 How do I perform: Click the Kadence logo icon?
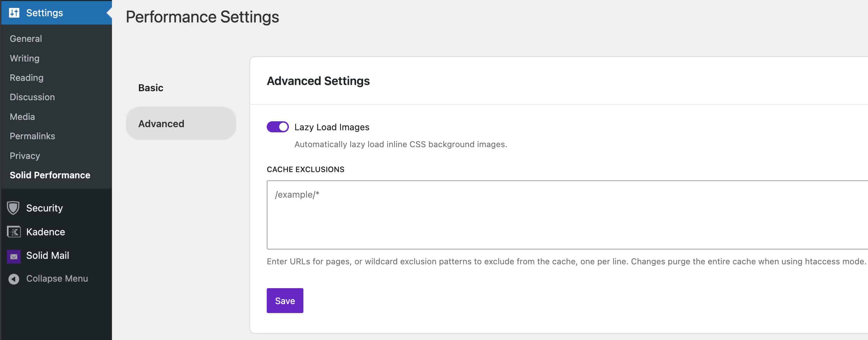[x=14, y=232]
